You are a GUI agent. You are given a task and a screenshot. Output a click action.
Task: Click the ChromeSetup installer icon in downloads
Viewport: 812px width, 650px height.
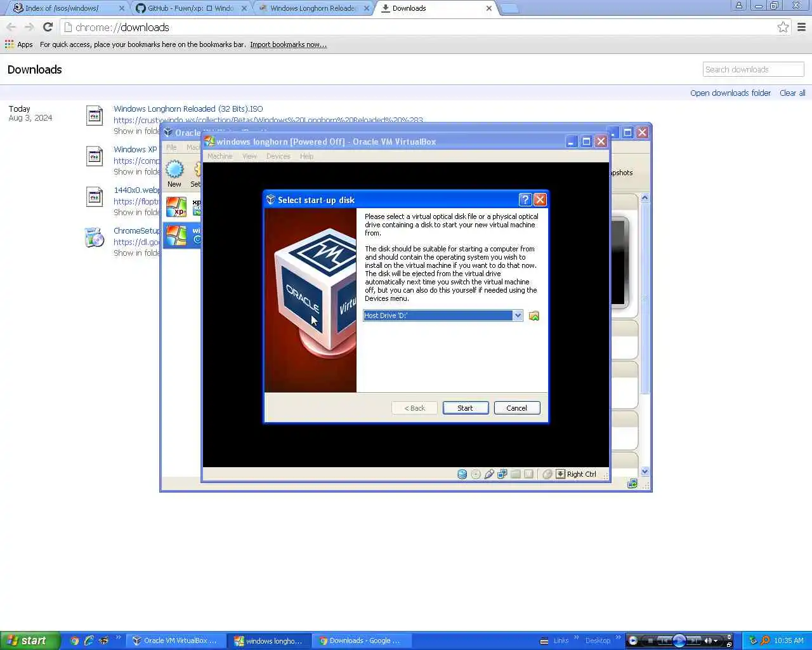pyautogui.click(x=95, y=237)
